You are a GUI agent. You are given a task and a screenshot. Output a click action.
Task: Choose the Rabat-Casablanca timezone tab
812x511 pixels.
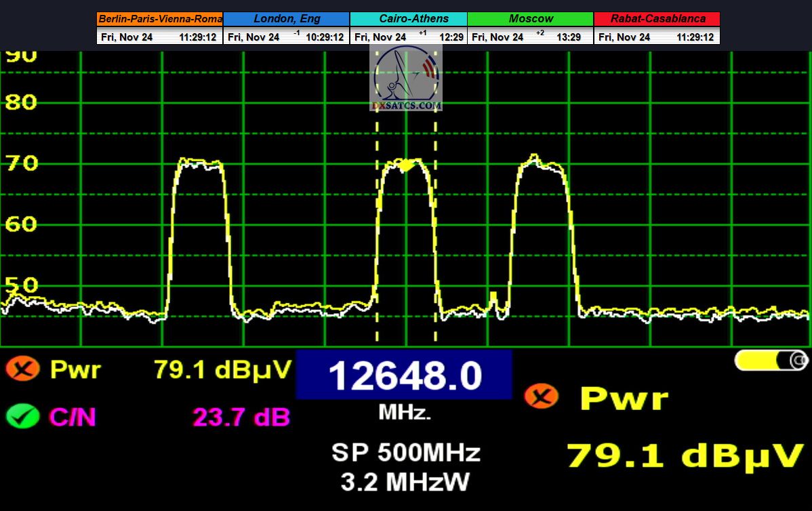click(x=657, y=19)
